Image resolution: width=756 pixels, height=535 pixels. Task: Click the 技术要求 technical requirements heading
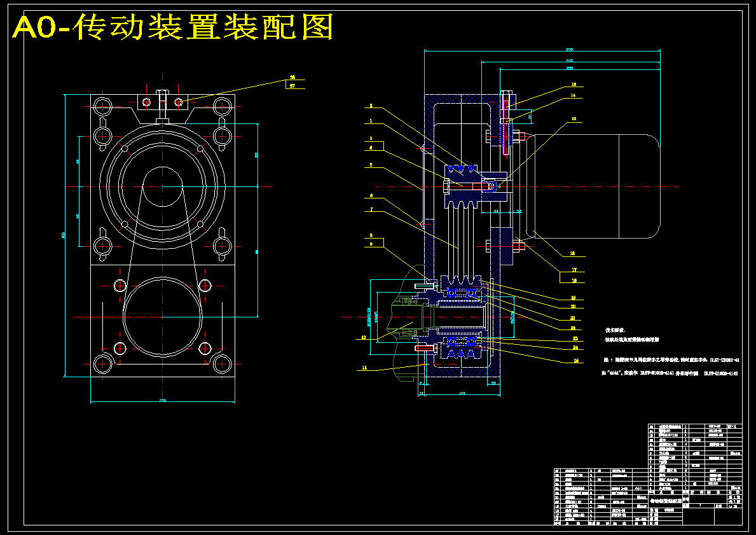[x=615, y=330]
